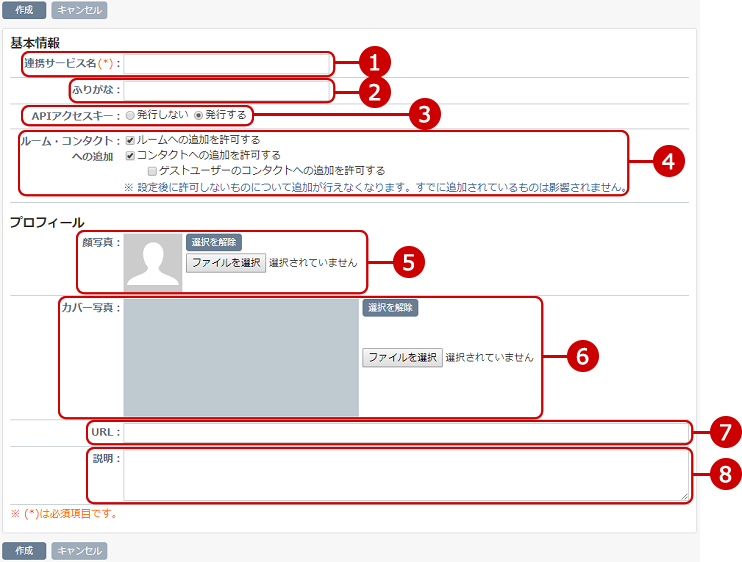Focus the 連携サービス名 input field
742x562 pixels.
click(x=227, y=64)
